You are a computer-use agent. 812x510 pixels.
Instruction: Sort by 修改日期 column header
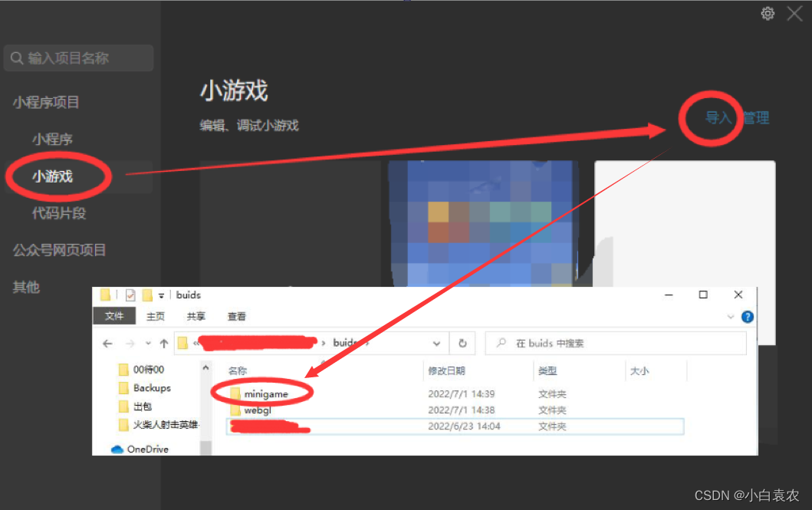[x=446, y=370]
